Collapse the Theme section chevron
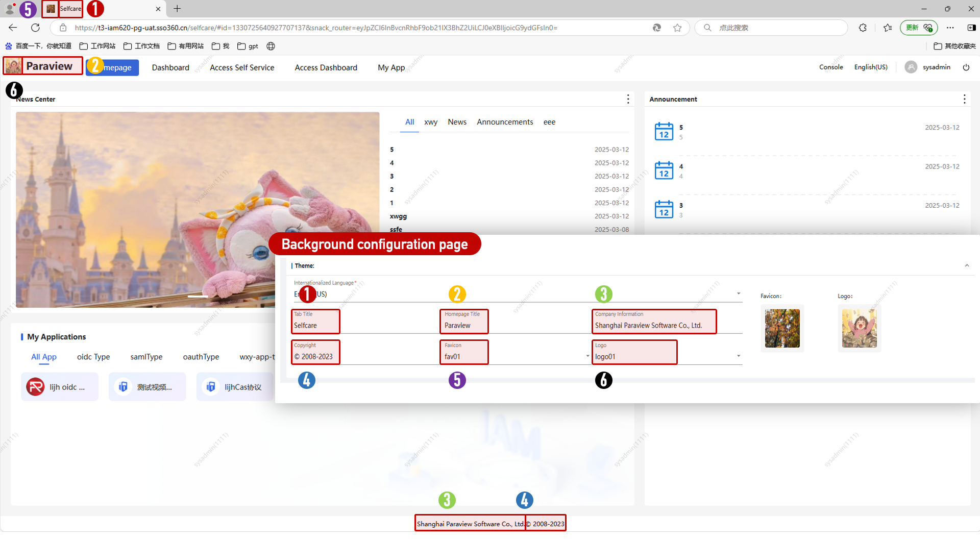980x540 pixels. coord(966,265)
